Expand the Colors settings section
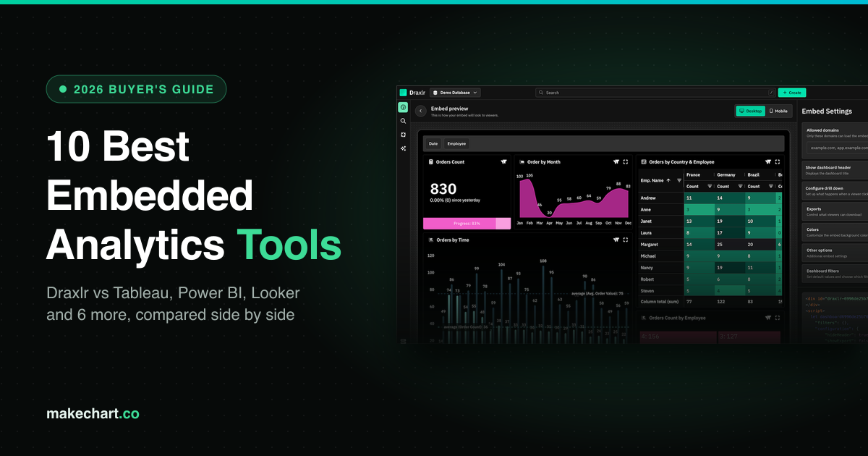This screenshot has width=868, height=456. click(x=835, y=232)
